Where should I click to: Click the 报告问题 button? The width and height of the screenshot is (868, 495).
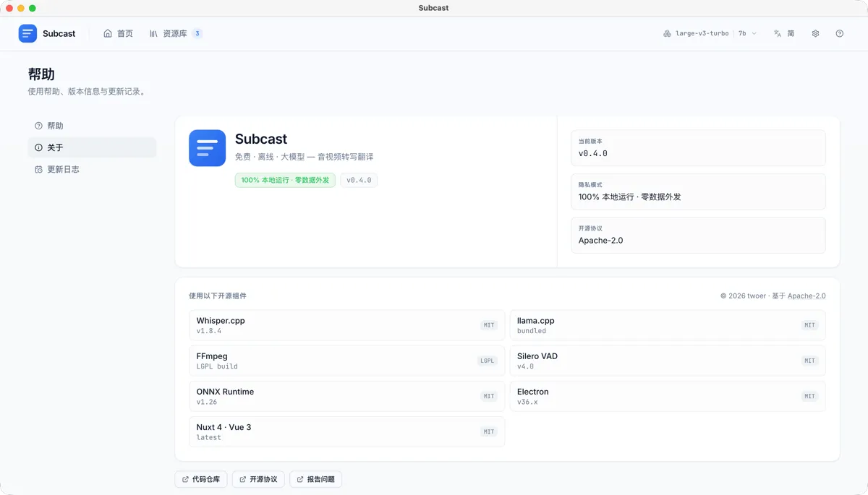coord(315,479)
